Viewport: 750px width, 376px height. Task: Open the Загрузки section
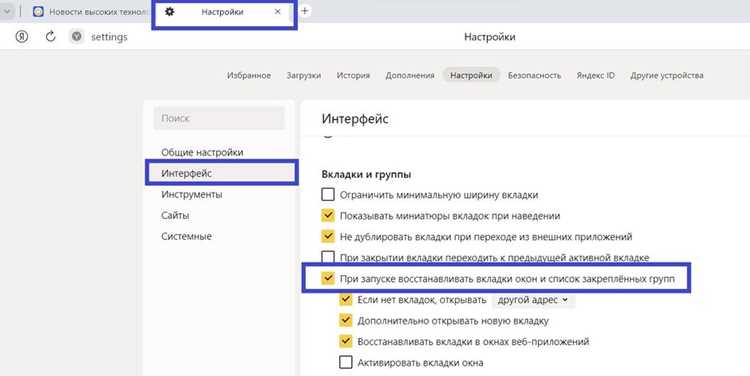click(x=304, y=75)
